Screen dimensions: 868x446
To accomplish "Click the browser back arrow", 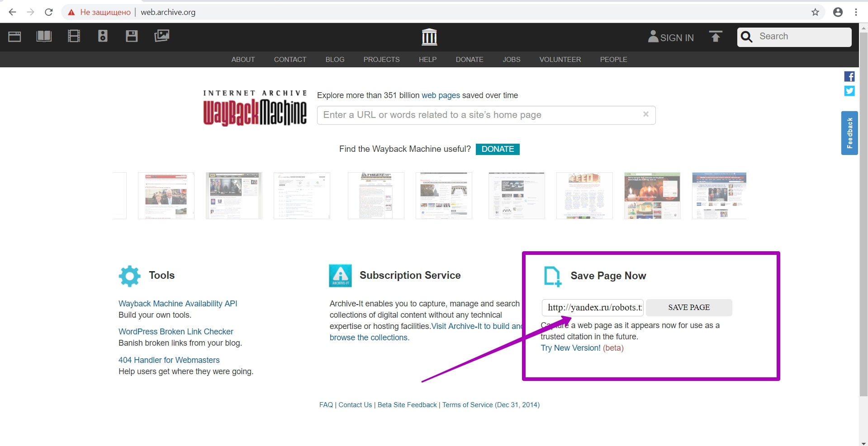I will 12,12.
